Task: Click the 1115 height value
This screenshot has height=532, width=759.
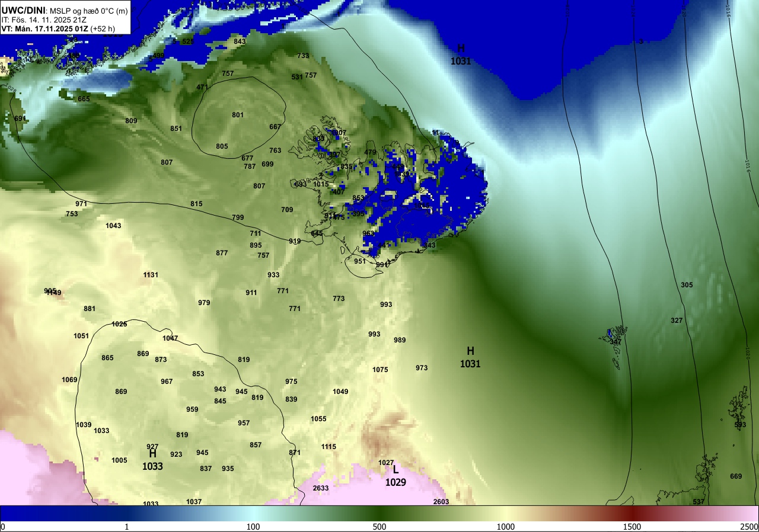Action: pos(329,447)
